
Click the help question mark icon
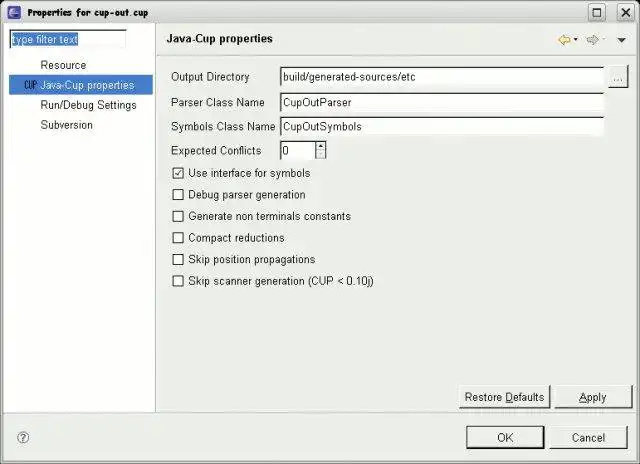23,437
